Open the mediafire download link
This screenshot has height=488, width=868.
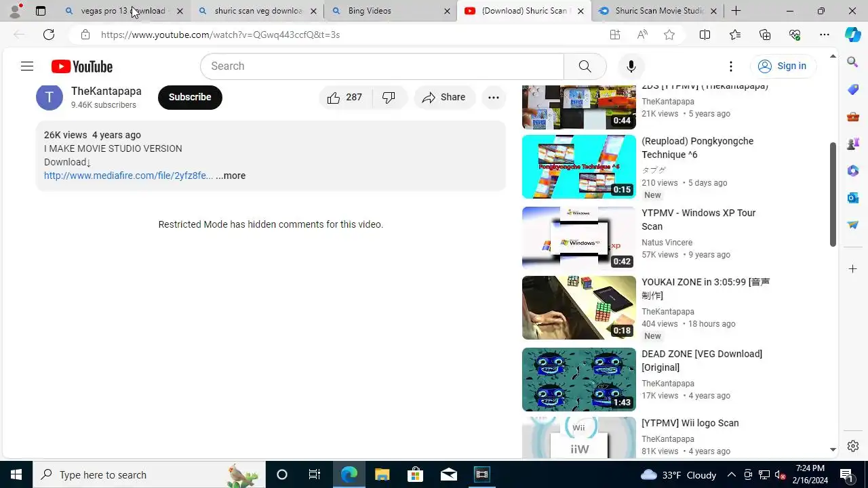128,176
